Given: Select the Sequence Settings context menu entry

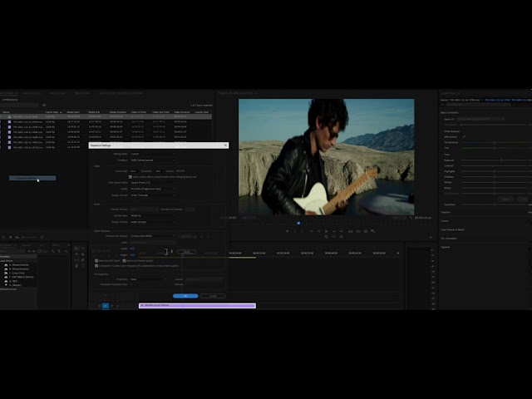Looking at the screenshot, I should click(x=32, y=178).
